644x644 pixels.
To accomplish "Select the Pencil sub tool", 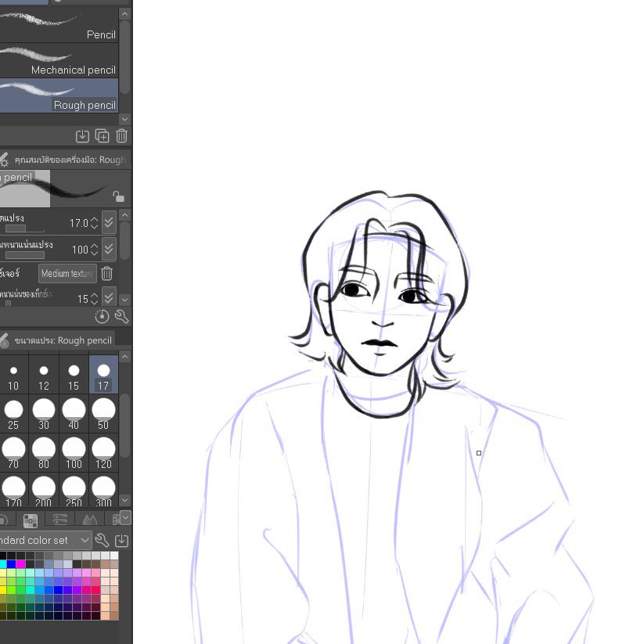I will tap(59, 24).
